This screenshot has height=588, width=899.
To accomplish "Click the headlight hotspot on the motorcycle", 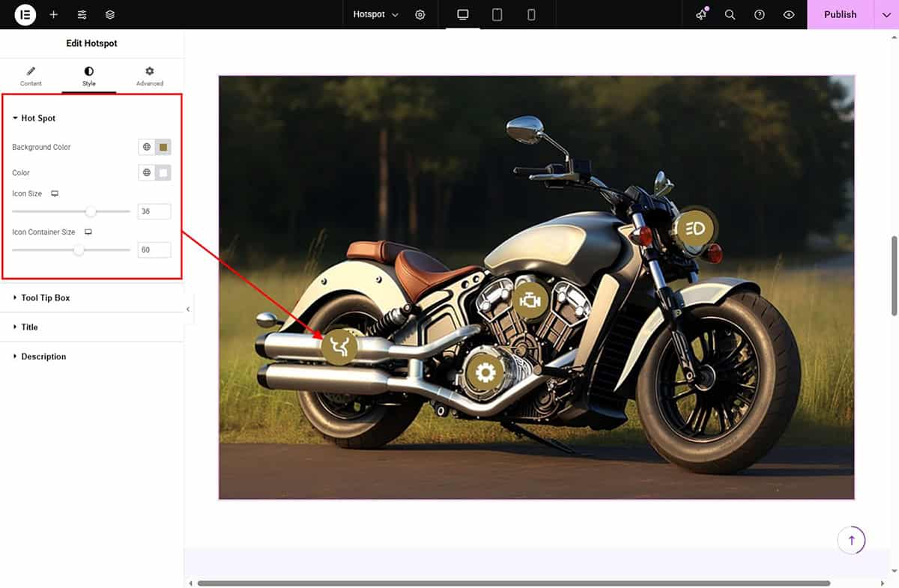I will pyautogui.click(x=695, y=228).
